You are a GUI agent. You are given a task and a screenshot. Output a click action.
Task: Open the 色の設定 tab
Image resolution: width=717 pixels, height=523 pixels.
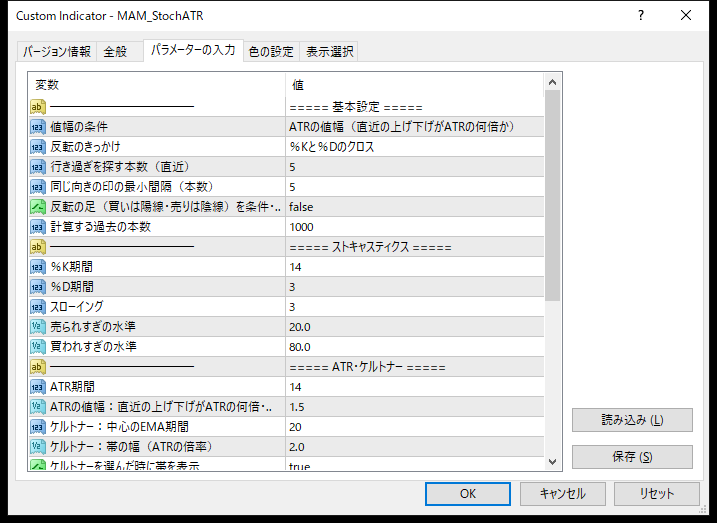tap(271, 51)
